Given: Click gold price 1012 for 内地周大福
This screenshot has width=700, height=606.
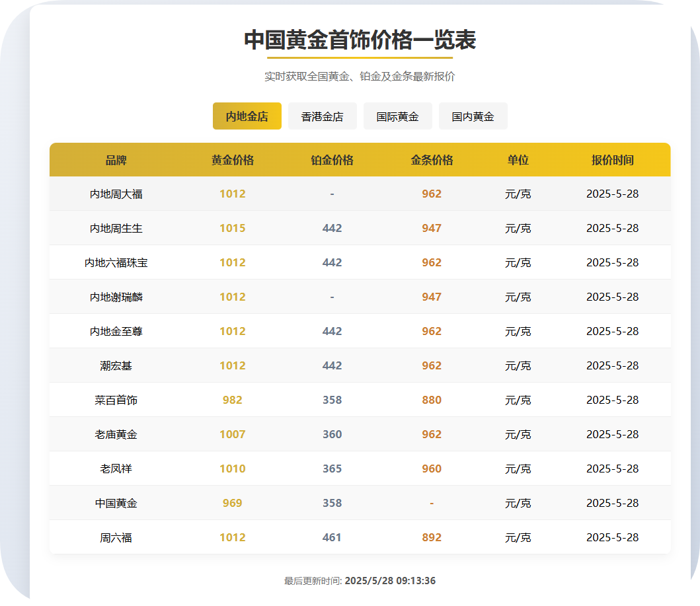Looking at the screenshot, I should 233,194.
